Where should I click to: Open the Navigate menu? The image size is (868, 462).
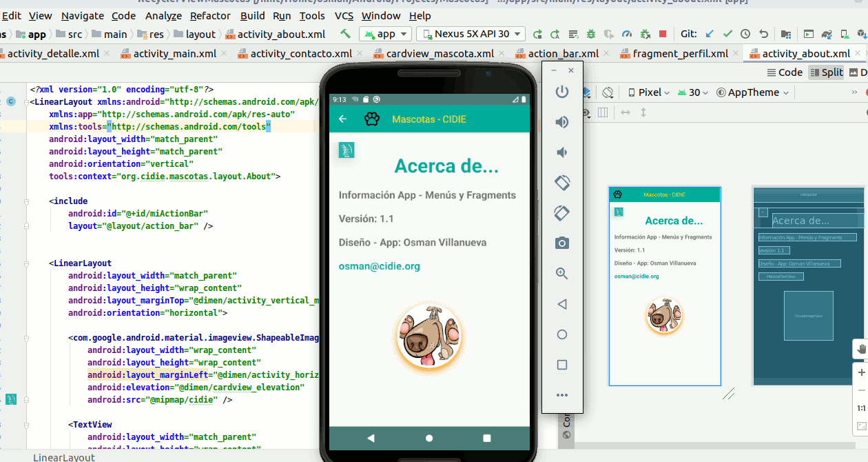pos(83,15)
